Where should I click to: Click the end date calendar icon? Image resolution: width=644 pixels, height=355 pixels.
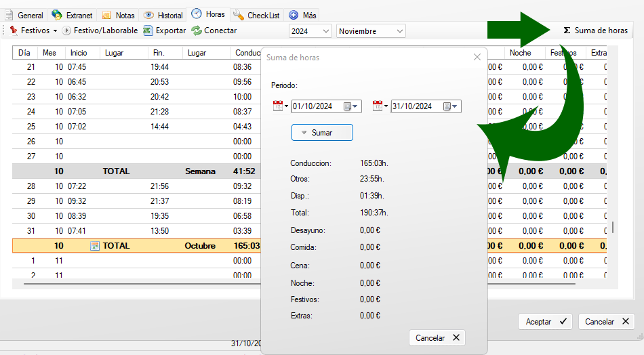pyautogui.click(x=378, y=106)
